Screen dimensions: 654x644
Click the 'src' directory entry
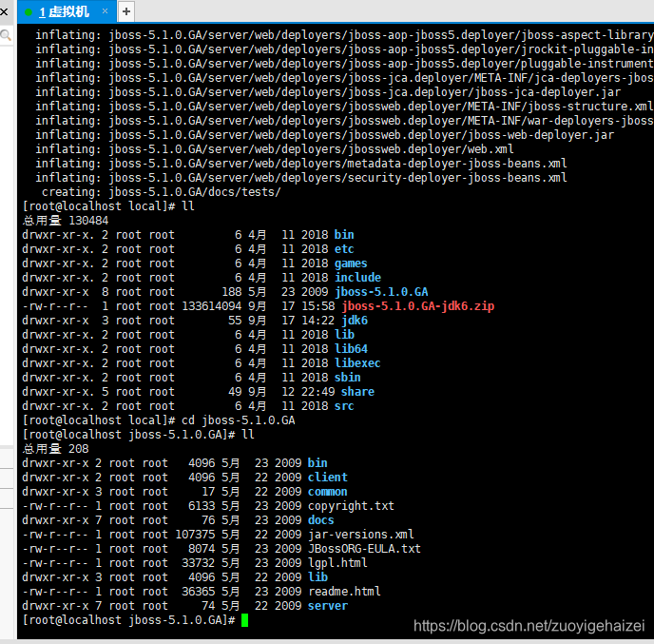tap(344, 406)
